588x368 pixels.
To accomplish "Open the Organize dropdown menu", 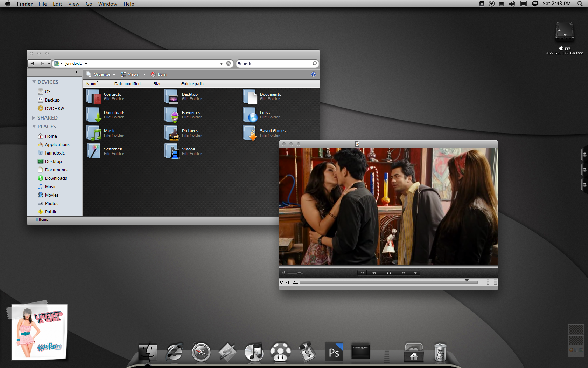I will click(x=101, y=74).
